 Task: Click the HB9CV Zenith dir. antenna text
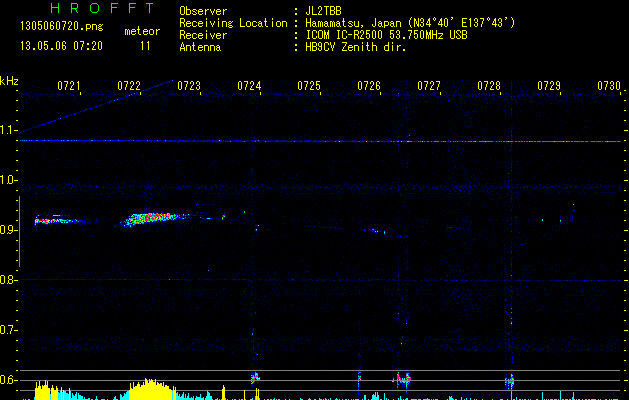pyautogui.click(x=355, y=47)
